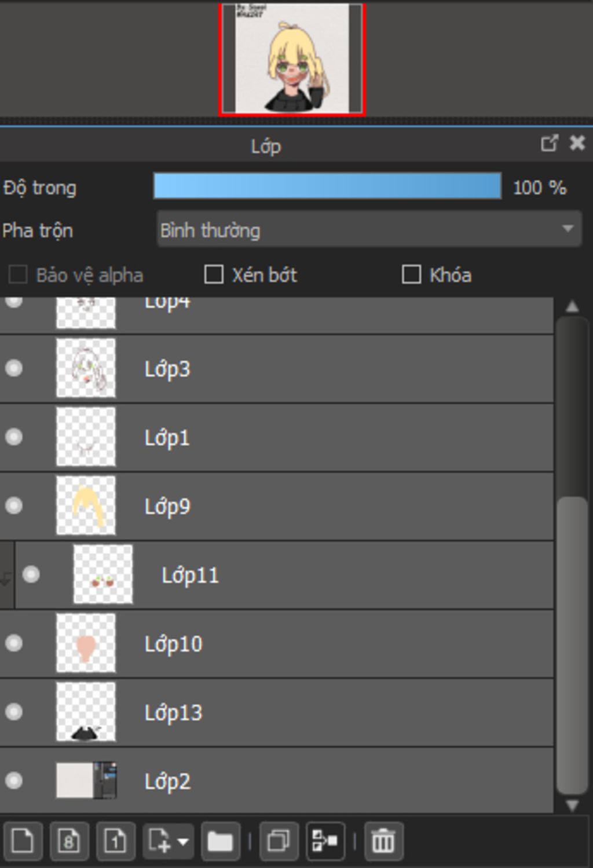
Task: Duplicate the selected layer
Action: (279, 840)
